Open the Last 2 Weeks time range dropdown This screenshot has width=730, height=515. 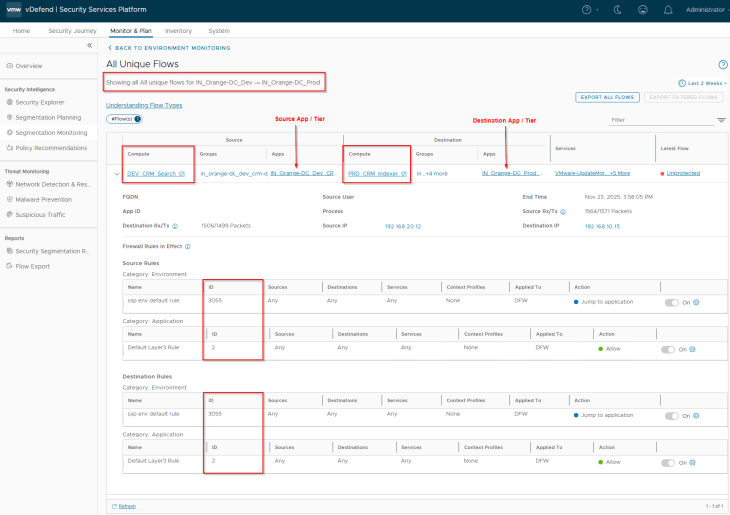(701, 83)
